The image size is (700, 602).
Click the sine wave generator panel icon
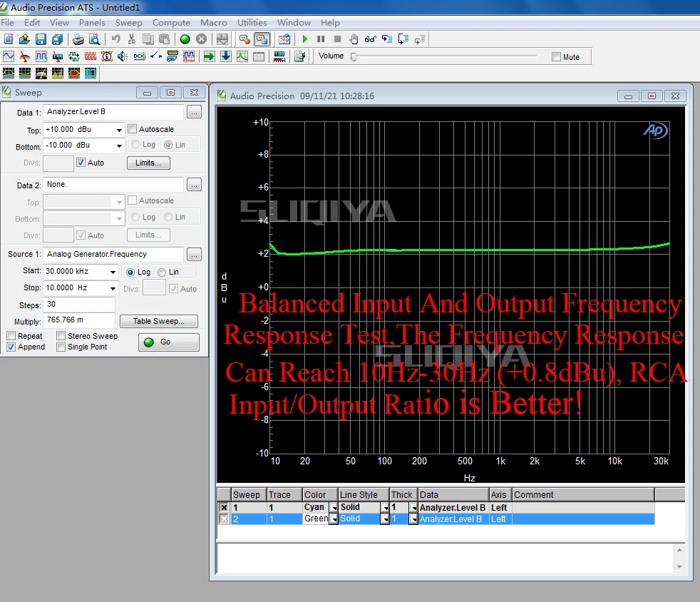[x=9, y=56]
